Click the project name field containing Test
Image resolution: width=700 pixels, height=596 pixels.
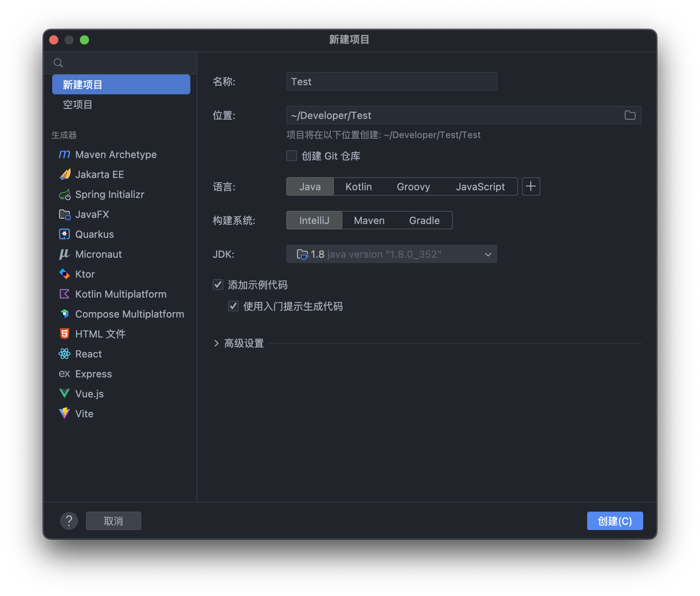pyautogui.click(x=391, y=82)
